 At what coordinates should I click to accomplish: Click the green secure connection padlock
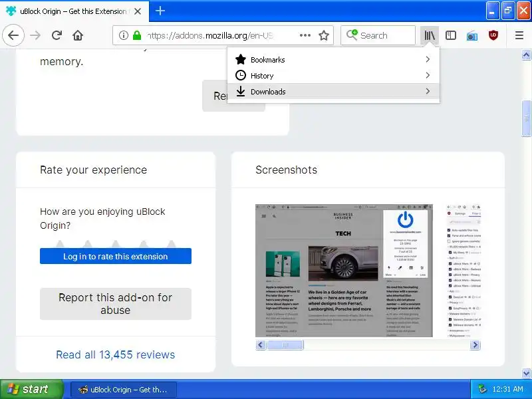pyautogui.click(x=137, y=35)
